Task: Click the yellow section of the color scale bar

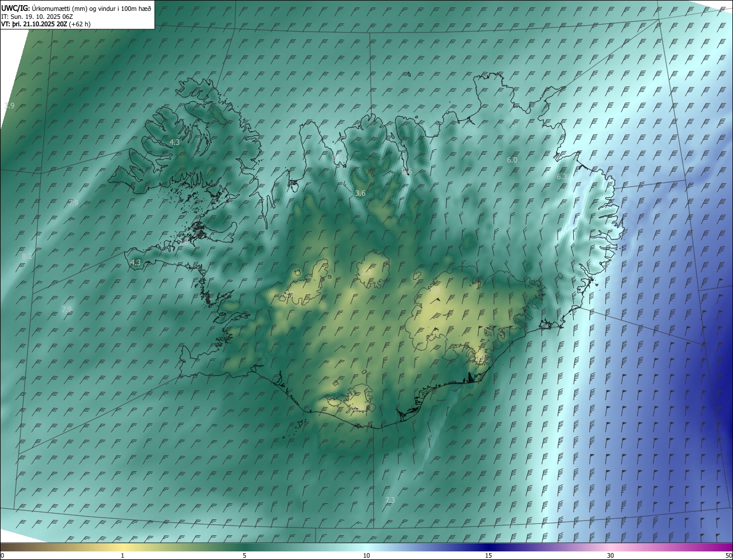Action: [x=123, y=547]
